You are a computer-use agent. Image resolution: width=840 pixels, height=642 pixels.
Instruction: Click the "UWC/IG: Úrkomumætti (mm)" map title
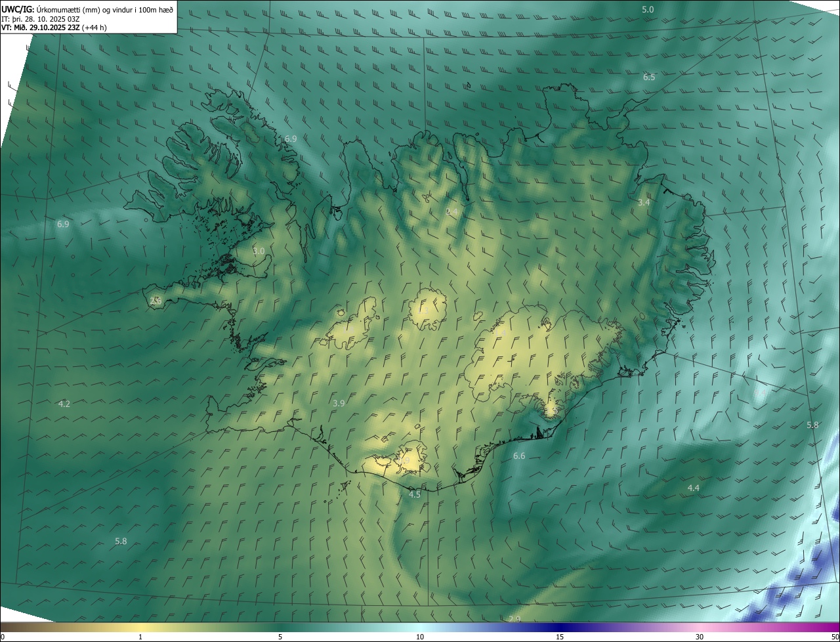(x=87, y=9)
